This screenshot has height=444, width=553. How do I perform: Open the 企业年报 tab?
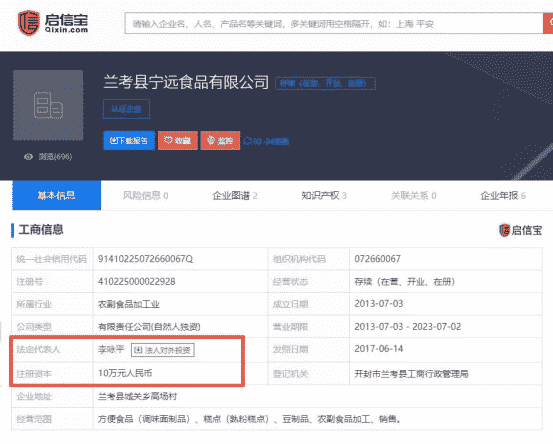503,195
